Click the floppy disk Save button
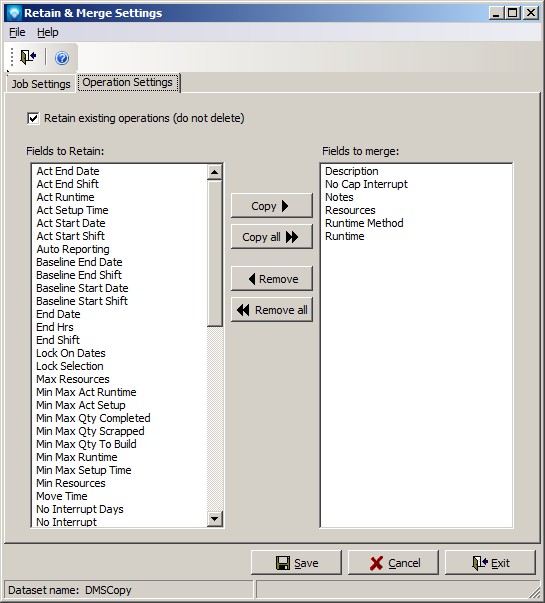 296,563
